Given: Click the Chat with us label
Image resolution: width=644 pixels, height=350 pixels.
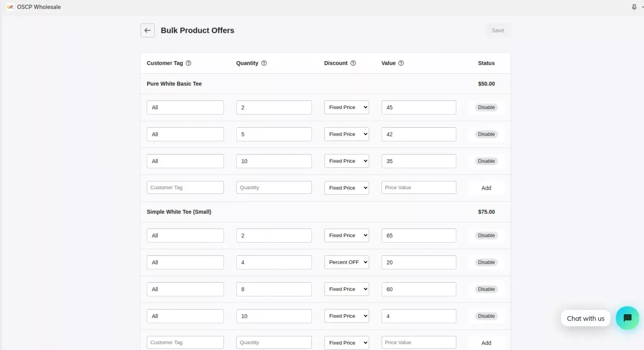Looking at the screenshot, I should pyautogui.click(x=586, y=319).
